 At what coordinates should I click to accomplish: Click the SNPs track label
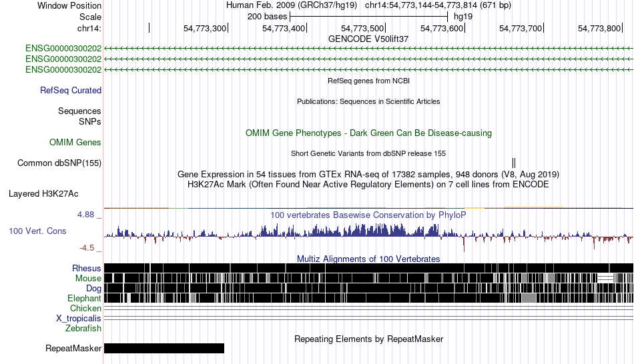tap(90, 121)
